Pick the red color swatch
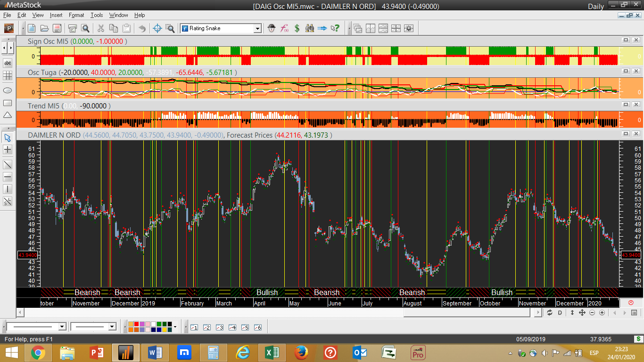The width and height of the screenshot is (644, 362). [x=137, y=324]
